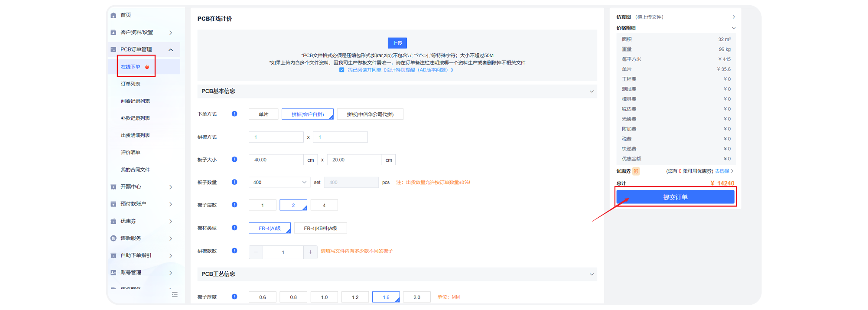The image size is (868, 310).
Task: Collapse the PCB订单管理 menu chevron
Action: (x=171, y=50)
